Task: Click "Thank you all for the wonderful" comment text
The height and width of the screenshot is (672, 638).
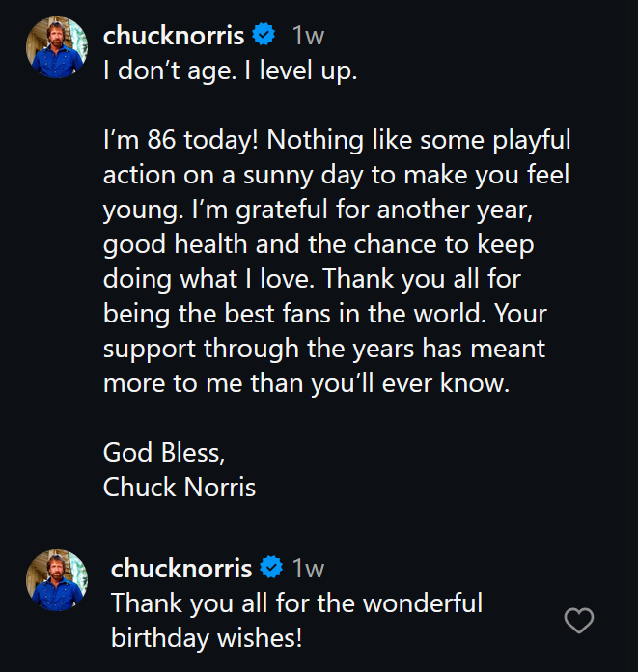Action: [296, 603]
